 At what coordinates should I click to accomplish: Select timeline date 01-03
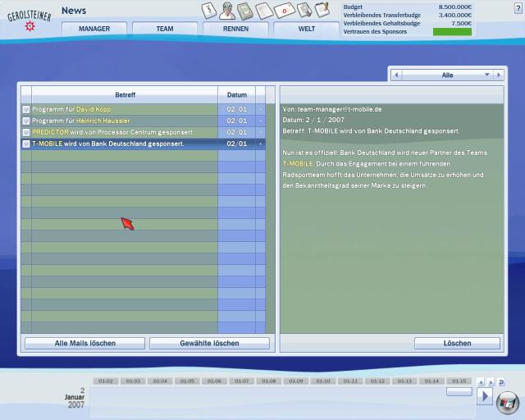[133, 381]
